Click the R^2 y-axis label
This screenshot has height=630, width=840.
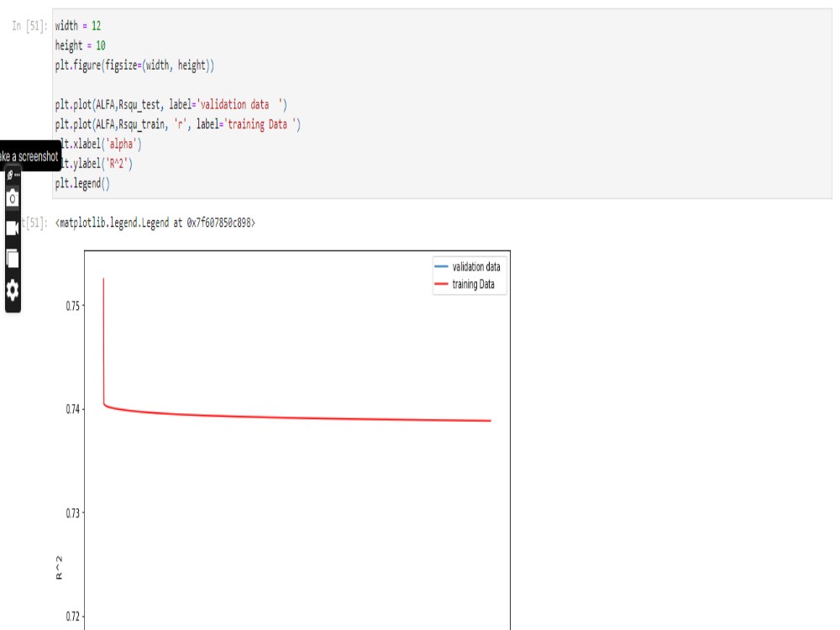tap(59, 567)
